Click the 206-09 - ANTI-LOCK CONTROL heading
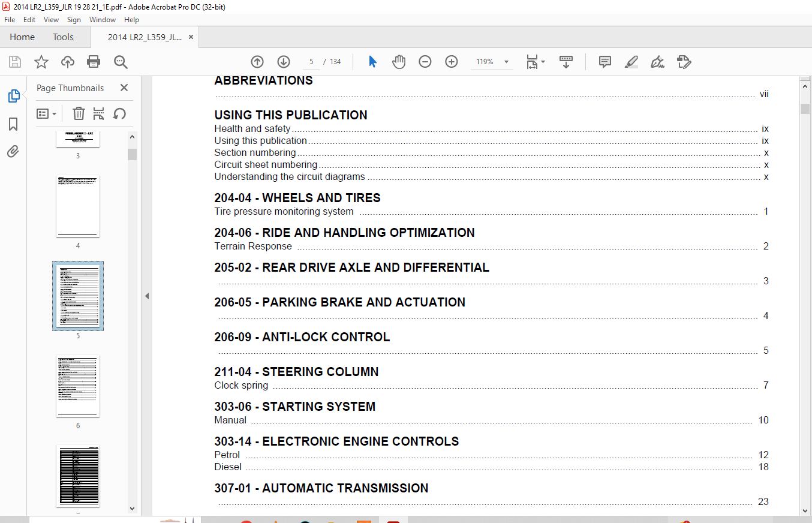The height and width of the screenshot is (523, 812). (302, 337)
